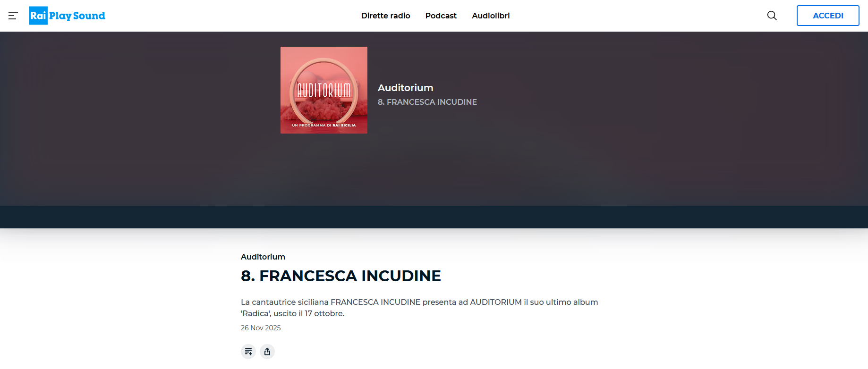868x369 pixels.
Task: Click the grey episode subtitle in banner
Action: tap(427, 102)
